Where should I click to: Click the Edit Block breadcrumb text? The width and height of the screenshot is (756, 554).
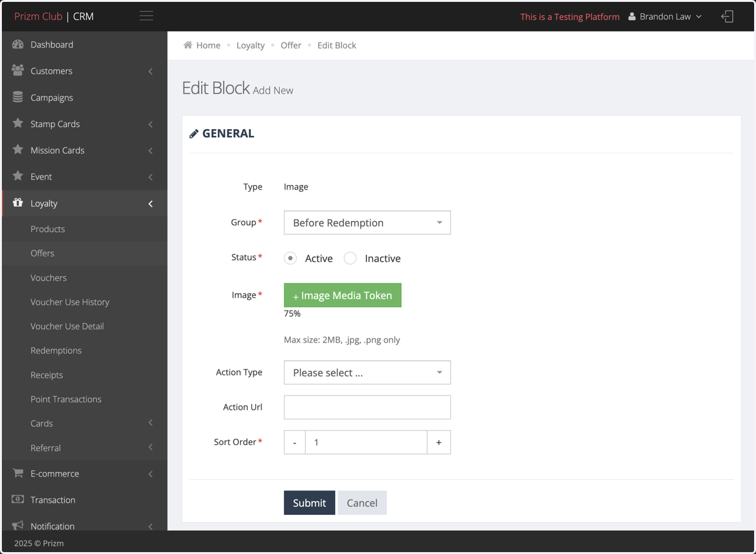[337, 45]
